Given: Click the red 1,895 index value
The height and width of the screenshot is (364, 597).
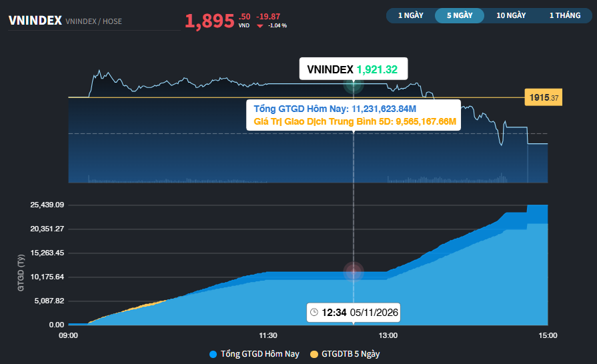Looking at the screenshot, I should pyautogui.click(x=209, y=21).
